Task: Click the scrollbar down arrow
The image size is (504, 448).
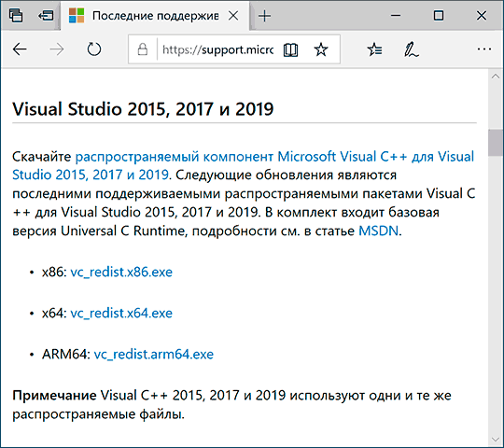Action: tap(496, 440)
